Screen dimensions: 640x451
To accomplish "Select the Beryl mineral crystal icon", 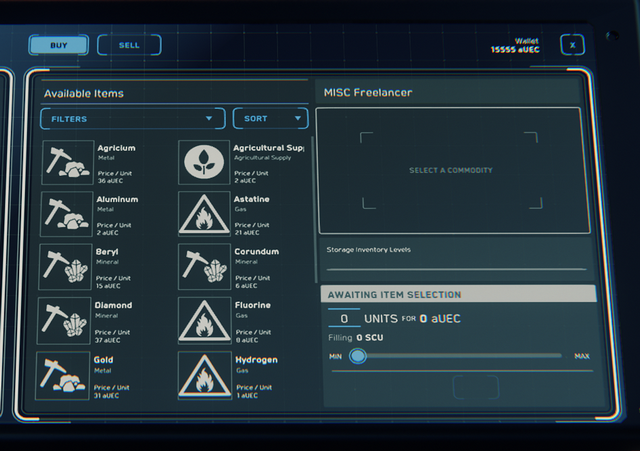I will click(65, 267).
